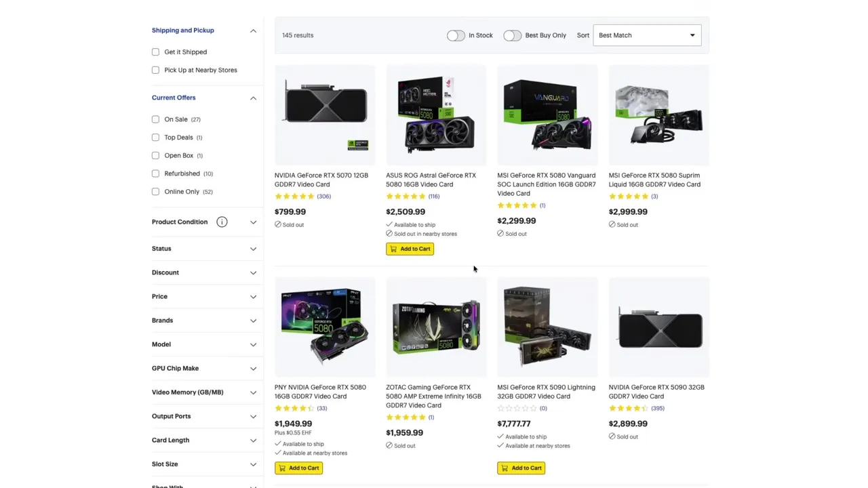Open MSI RTX 5080 Vanguard SOC product link
This screenshot has width=868, height=488.
pyautogui.click(x=547, y=184)
